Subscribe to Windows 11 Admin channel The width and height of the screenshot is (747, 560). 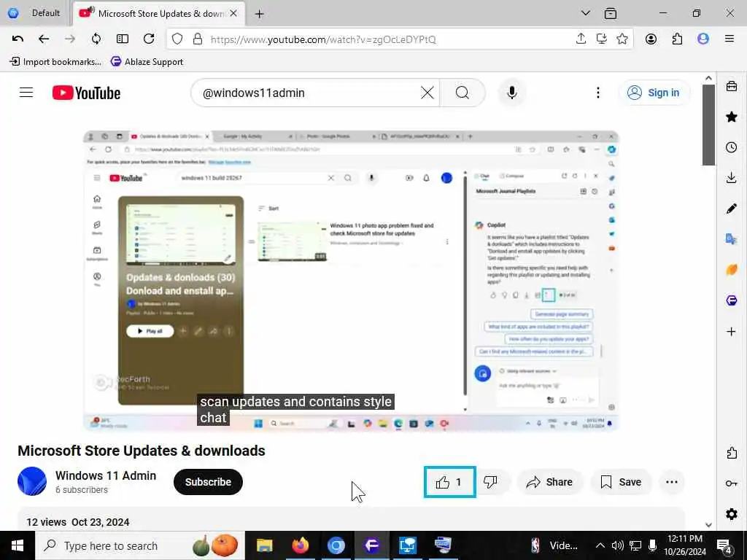point(208,482)
